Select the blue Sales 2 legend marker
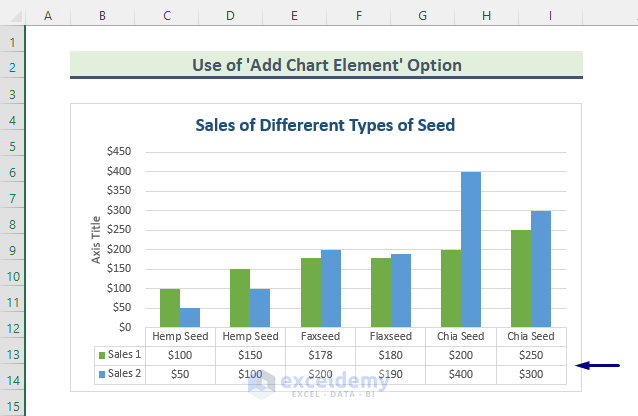The image size is (638, 416). [101, 373]
